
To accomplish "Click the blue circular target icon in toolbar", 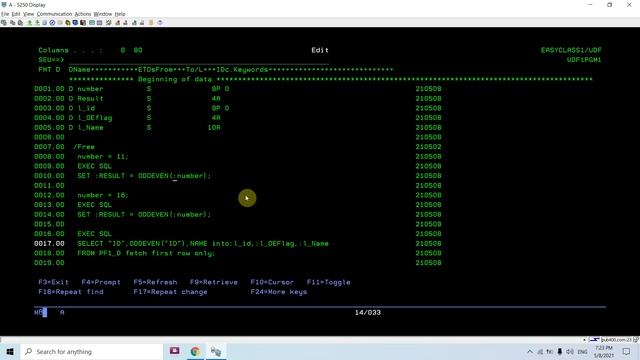I will [52, 23].
